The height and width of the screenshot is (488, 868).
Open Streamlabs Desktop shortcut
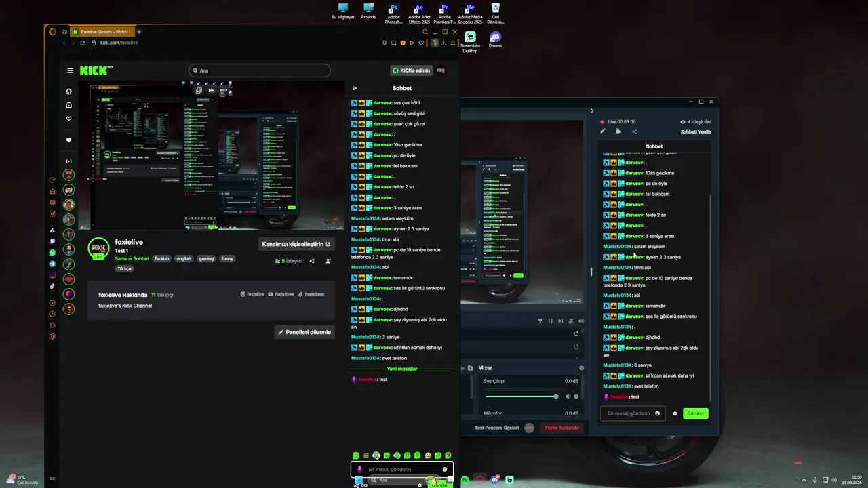tap(470, 41)
